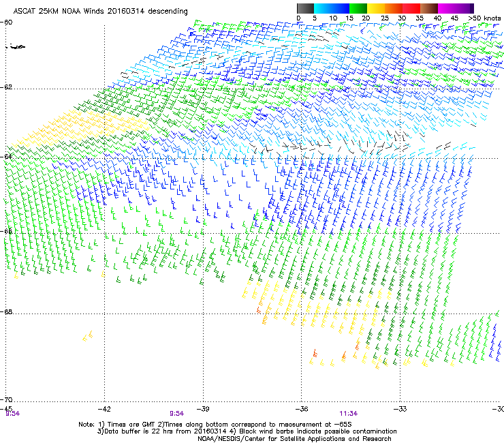Click the '>50 knots' legend label
504x443 pixels.
[484, 18]
